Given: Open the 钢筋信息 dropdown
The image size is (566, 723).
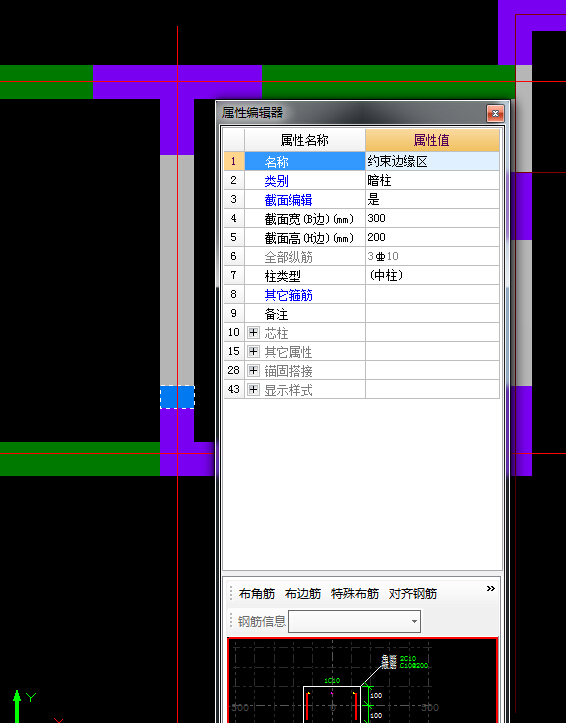Looking at the screenshot, I should click(414, 622).
